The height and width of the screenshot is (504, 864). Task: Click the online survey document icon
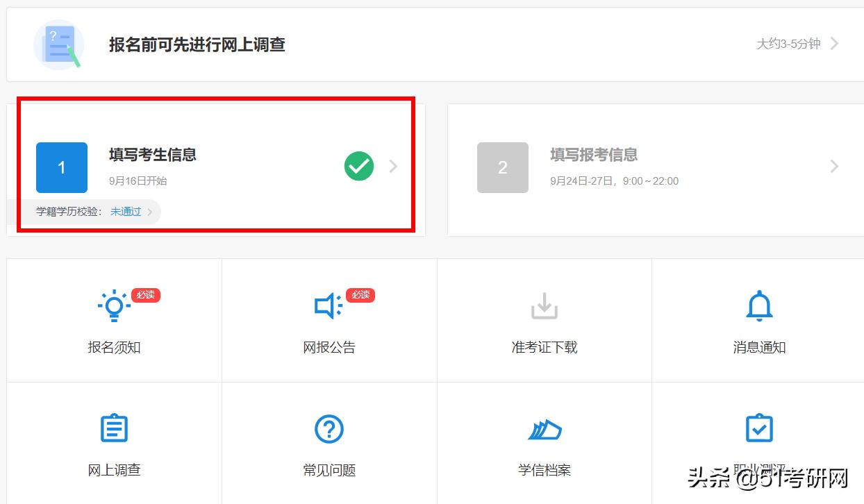click(59, 45)
